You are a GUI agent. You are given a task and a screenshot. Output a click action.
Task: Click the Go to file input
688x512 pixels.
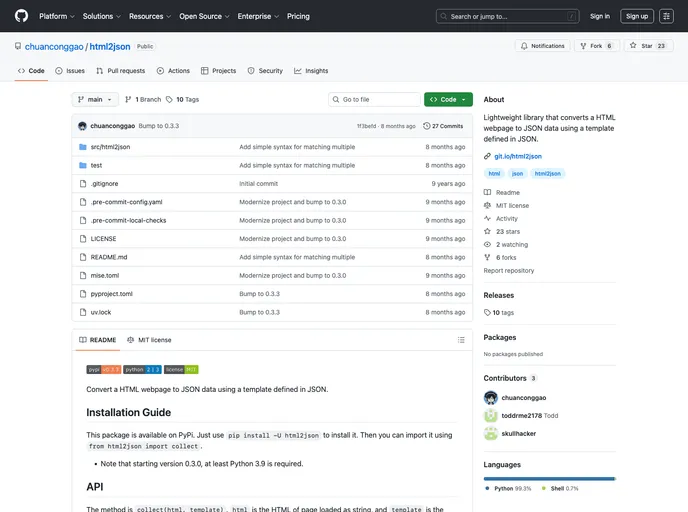coord(376,100)
